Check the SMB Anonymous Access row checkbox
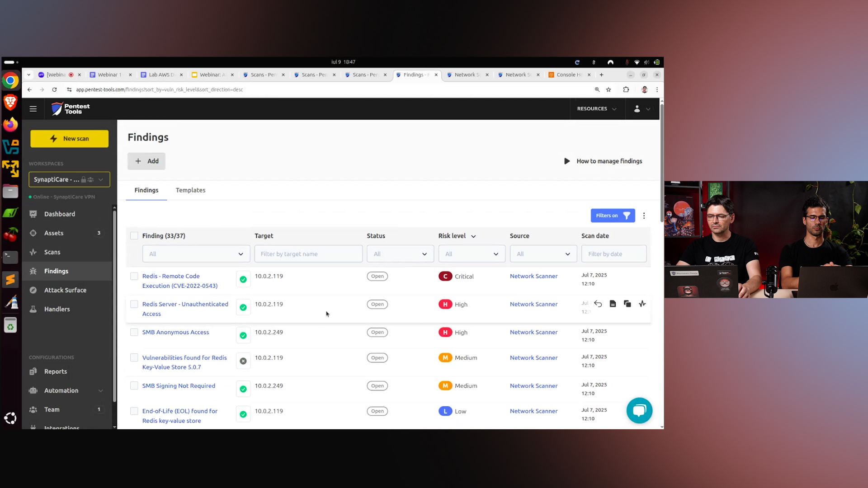The height and width of the screenshot is (488, 868). point(134,333)
